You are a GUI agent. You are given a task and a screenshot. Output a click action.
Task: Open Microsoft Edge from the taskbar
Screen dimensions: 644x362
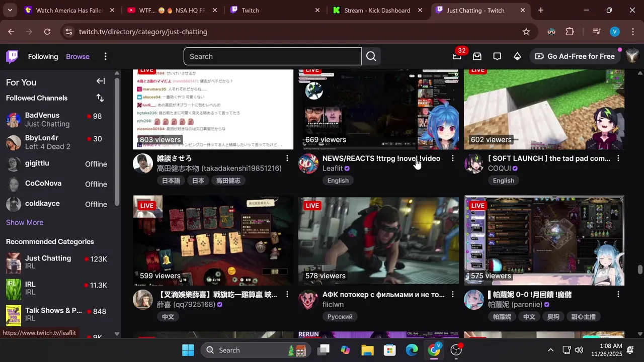(412, 350)
